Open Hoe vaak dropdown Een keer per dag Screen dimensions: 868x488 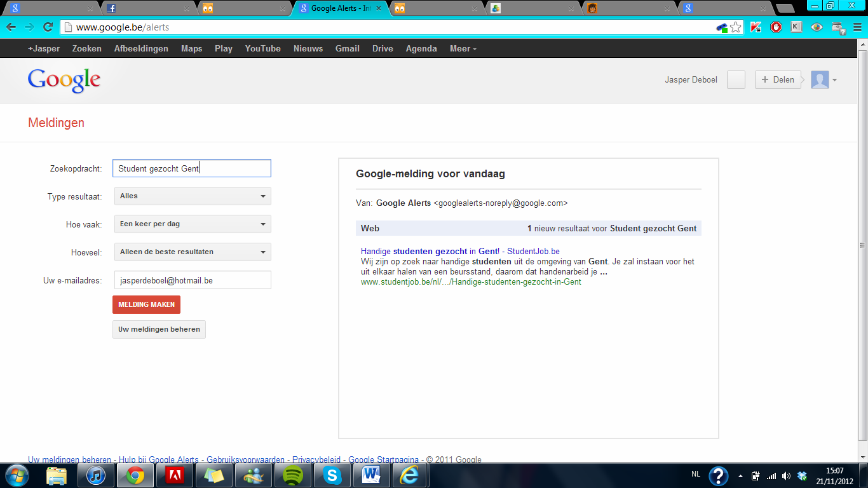(x=193, y=224)
